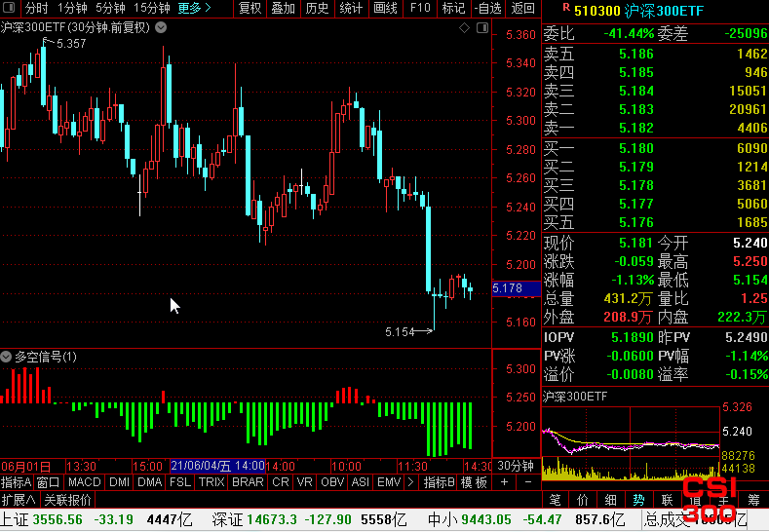Click the R margin-trading marker icon
Viewport: 769px width, 532px height.
[x=566, y=7]
